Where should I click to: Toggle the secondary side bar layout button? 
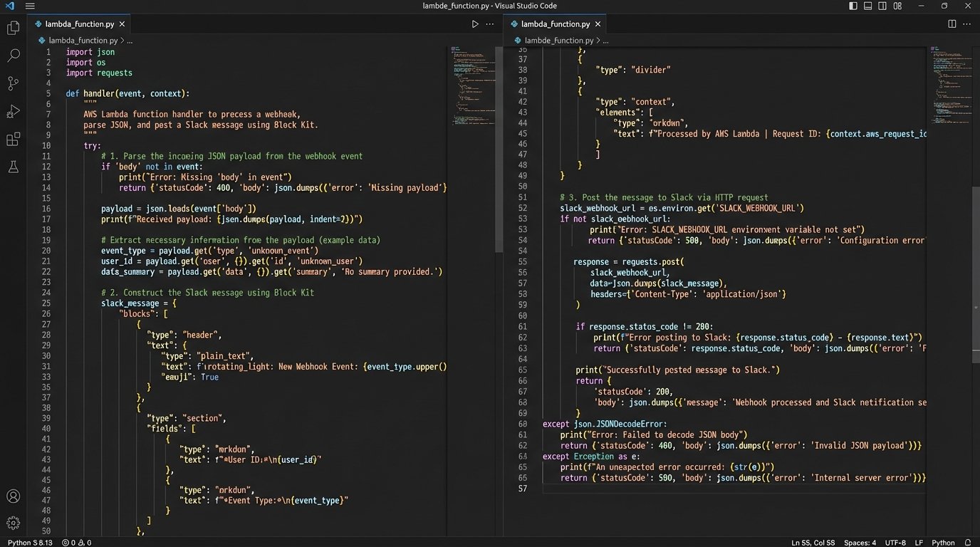click(x=882, y=6)
